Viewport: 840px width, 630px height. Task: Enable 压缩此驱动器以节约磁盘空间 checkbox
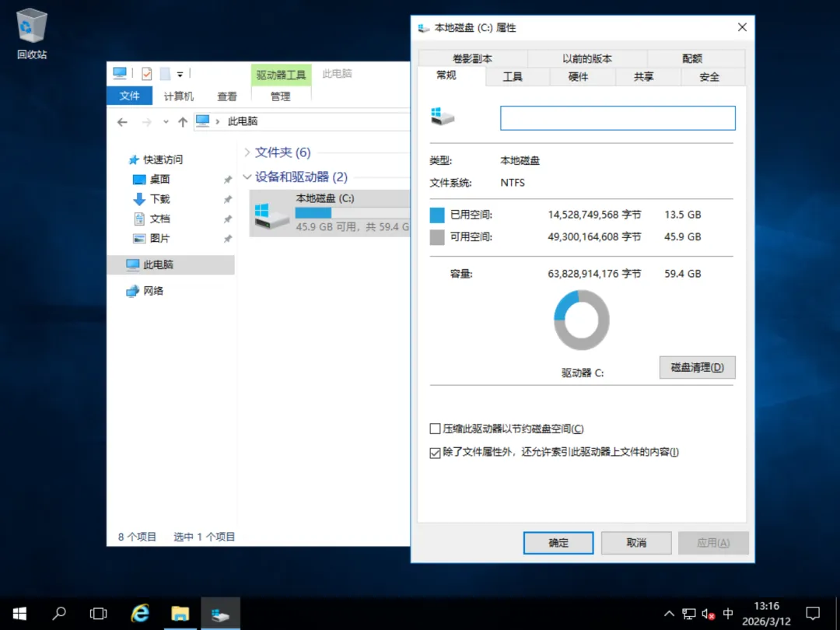[435, 429]
